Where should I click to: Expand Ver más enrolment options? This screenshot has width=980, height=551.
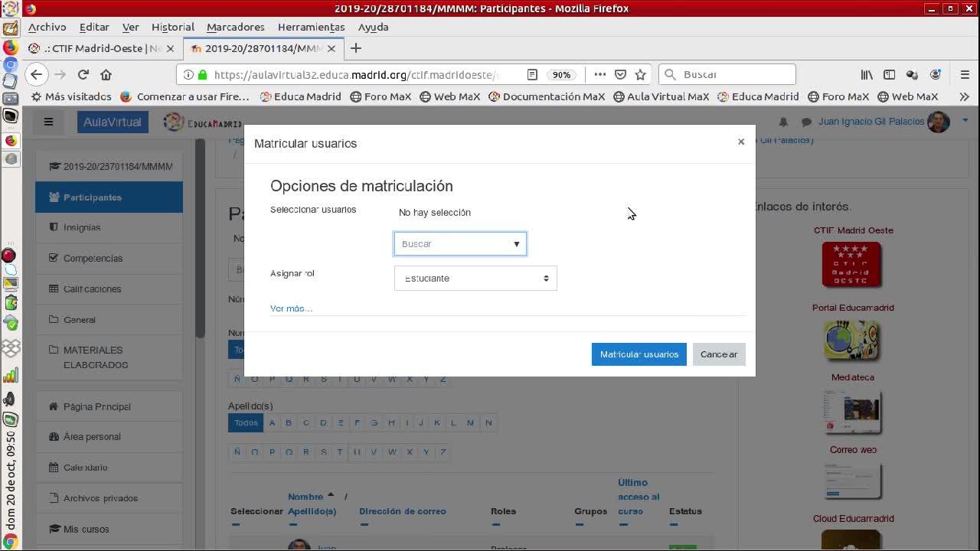[291, 308]
